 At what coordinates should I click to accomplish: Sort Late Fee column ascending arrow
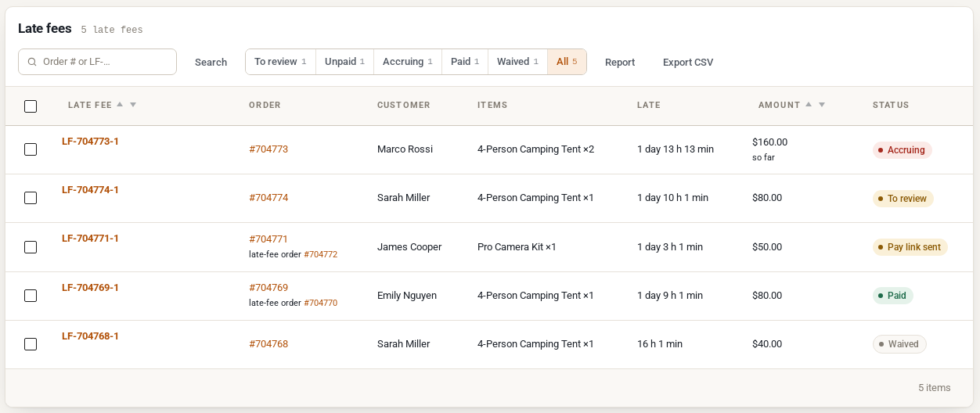[x=120, y=104]
